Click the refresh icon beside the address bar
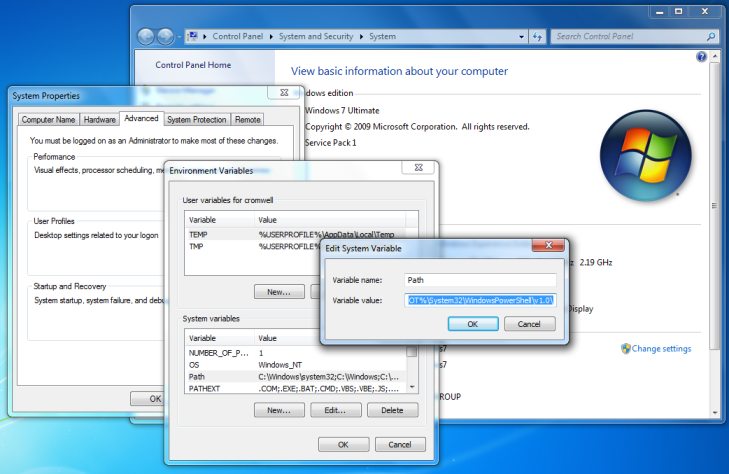 tap(537, 36)
